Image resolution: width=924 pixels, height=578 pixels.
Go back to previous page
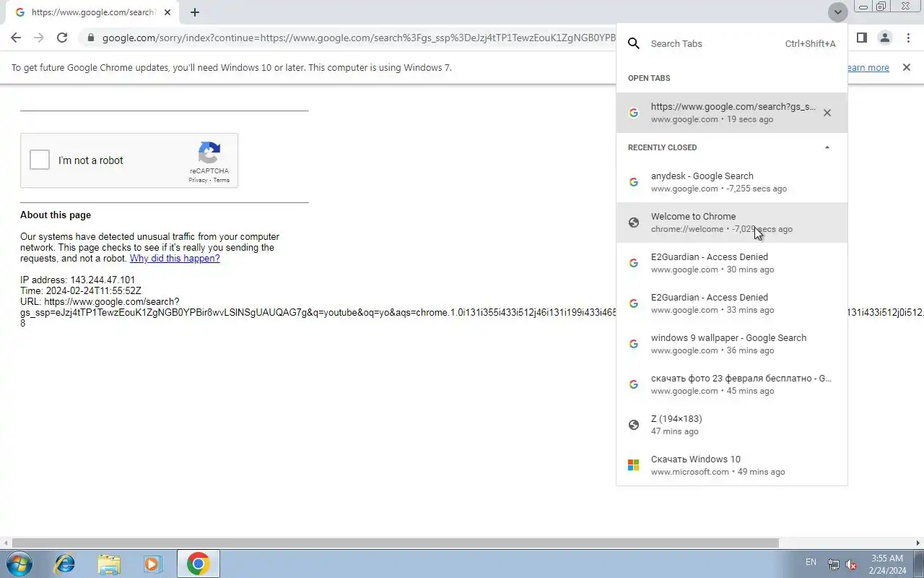coord(16,38)
